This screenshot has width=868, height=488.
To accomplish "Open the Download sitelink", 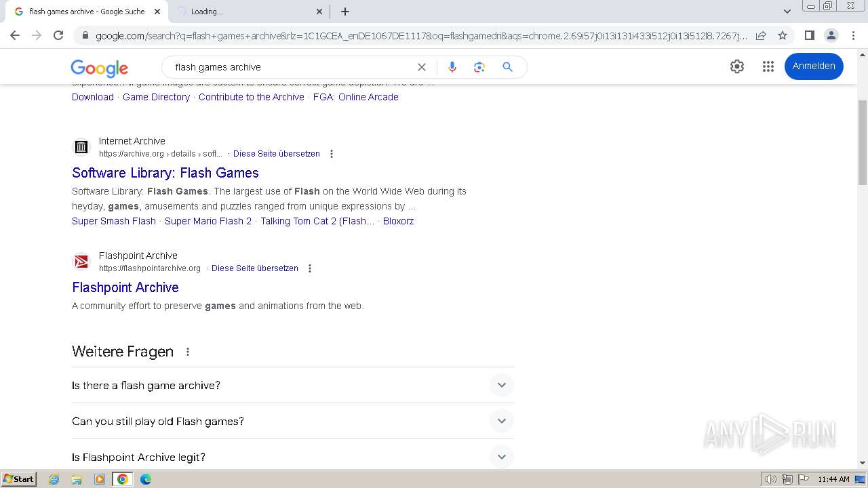I will (93, 97).
